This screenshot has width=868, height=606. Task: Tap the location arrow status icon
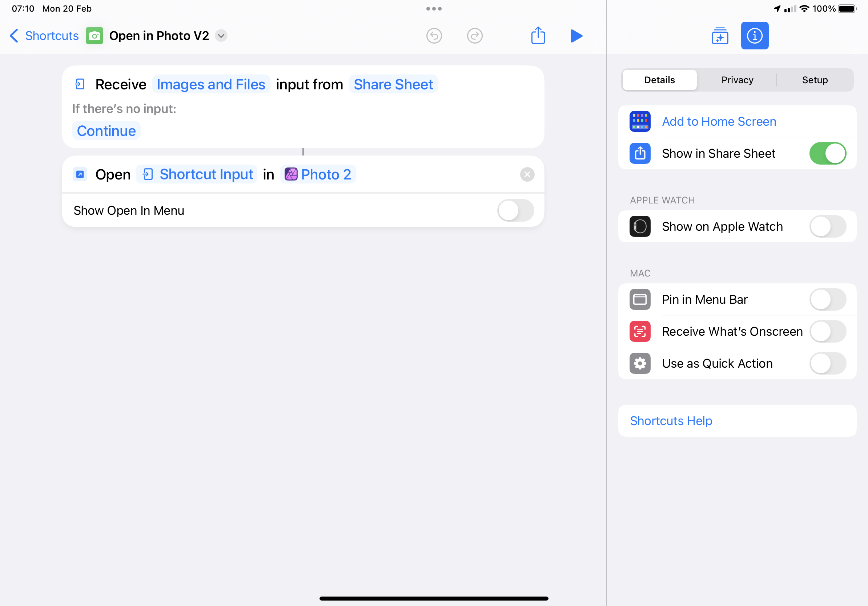click(777, 9)
